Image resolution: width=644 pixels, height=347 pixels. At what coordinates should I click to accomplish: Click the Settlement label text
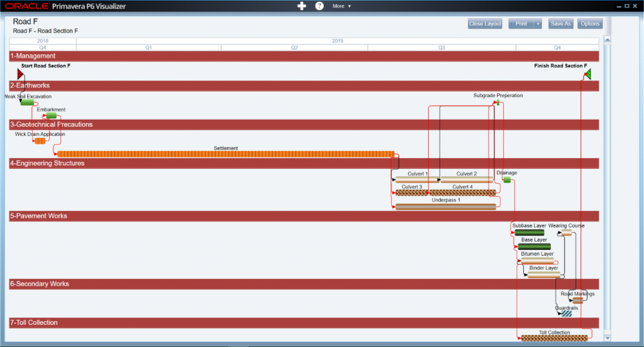(x=226, y=148)
